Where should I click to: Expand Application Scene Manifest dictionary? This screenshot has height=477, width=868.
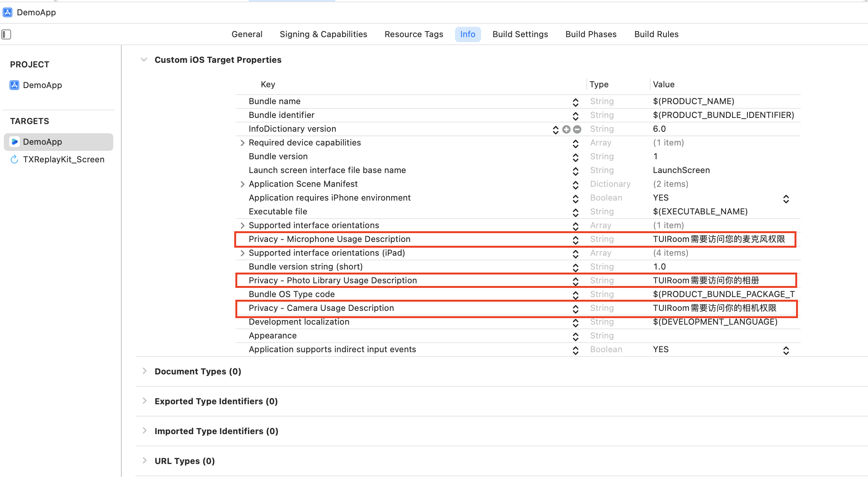pos(242,184)
